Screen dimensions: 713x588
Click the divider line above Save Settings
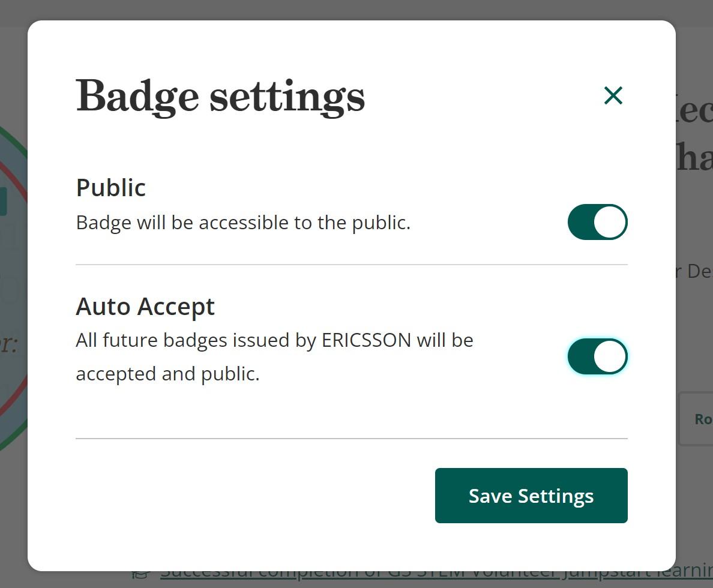(352, 439)
